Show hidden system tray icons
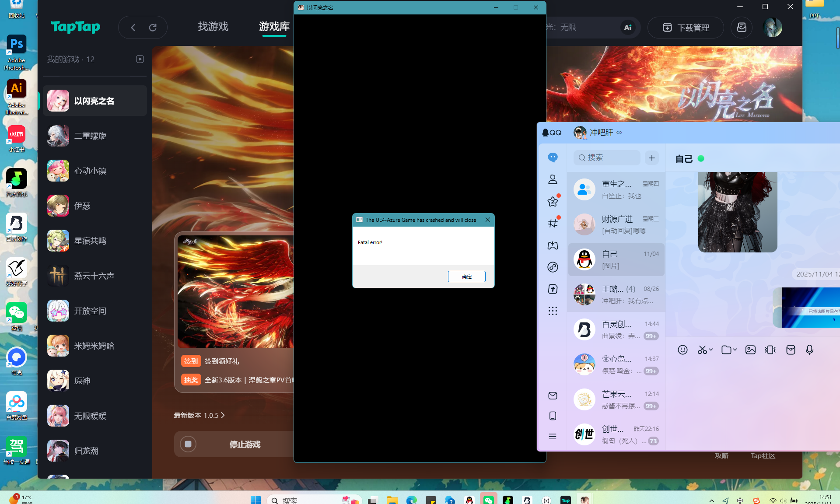 click(x=712, y=500)
